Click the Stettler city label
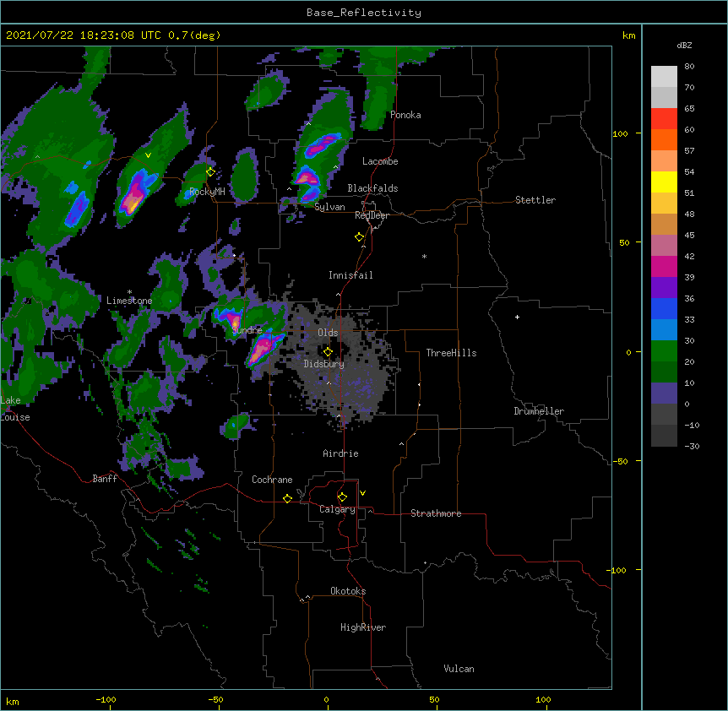Viewport: 728px width, 711px height. point(535,200)
